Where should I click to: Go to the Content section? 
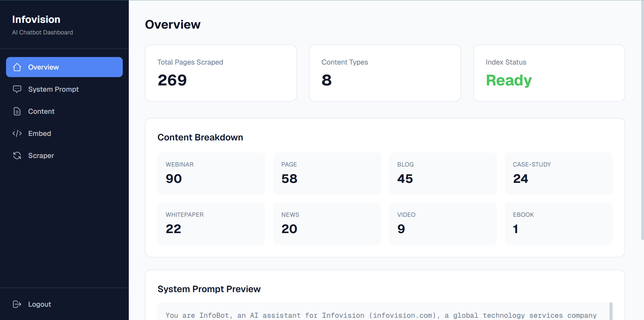(x=41, y=111)
